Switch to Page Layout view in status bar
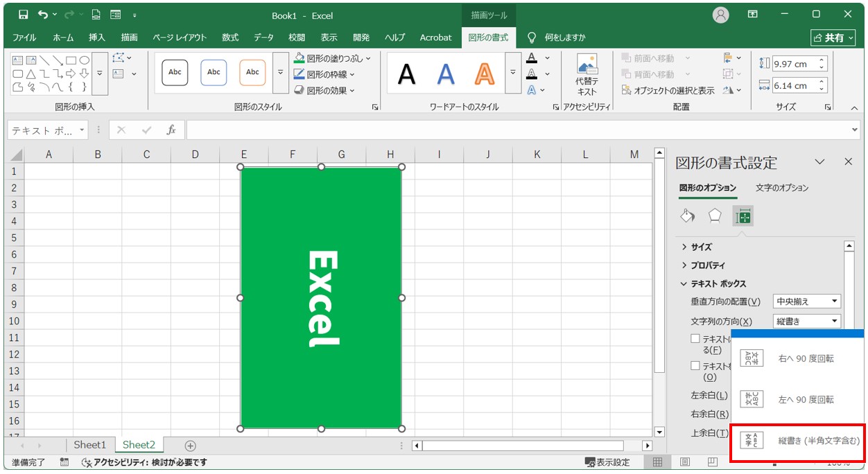 tap(685, 462)
